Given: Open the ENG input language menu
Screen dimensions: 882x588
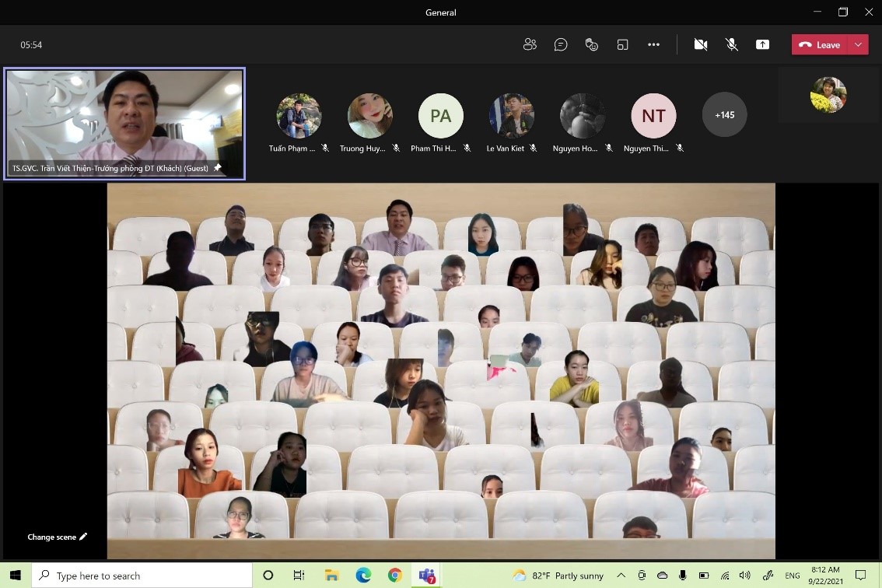Looking at the screenshot, I should [x=792, y=576].
